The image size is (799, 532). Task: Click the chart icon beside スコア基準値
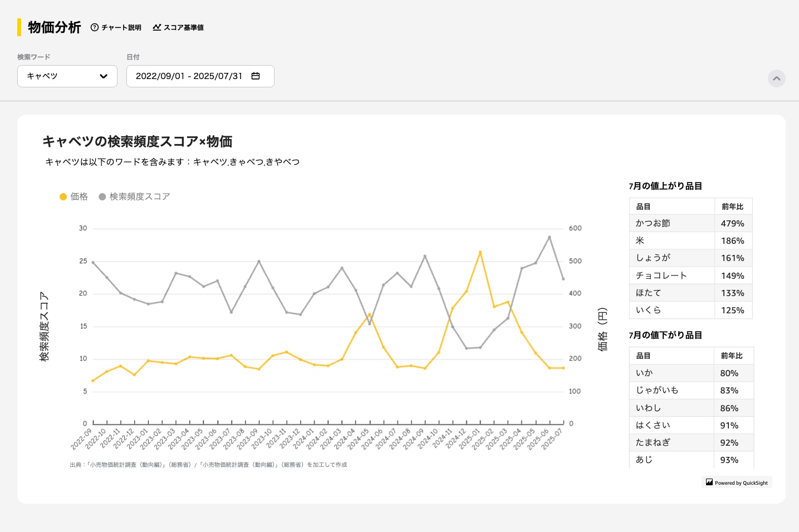[x=157, y=27]
